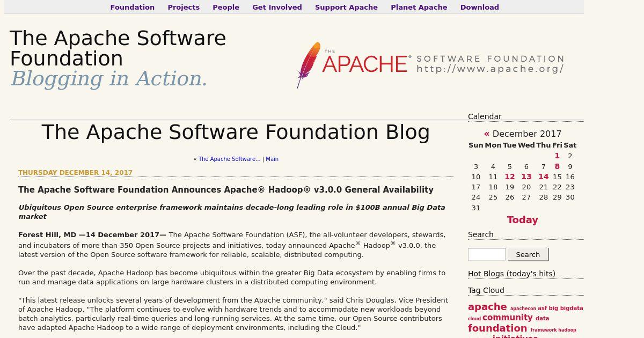This screenshot has width=644, height=338.
Task: Click the 'Tag Cloud' sidebar heading
Action: click(x=486, y=290)
